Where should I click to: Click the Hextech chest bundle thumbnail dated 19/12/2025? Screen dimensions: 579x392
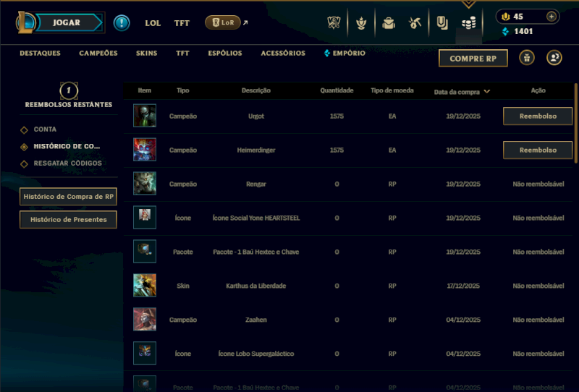click(145, 252)
